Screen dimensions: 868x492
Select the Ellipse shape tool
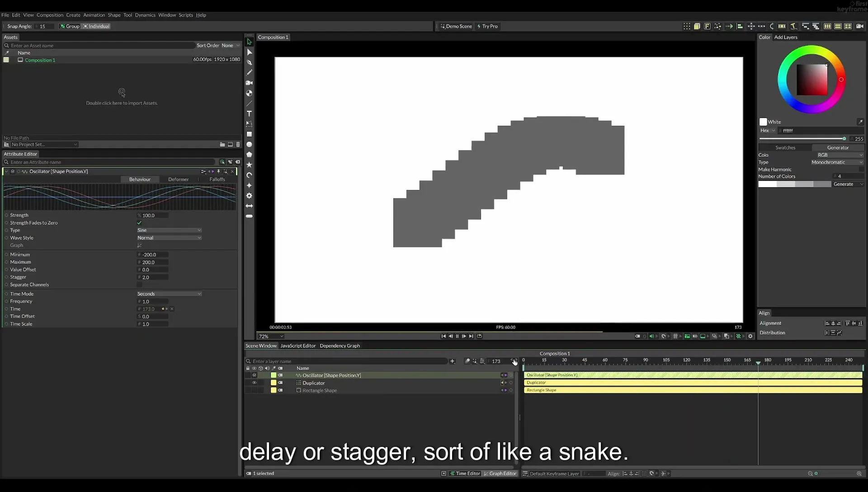249,145
